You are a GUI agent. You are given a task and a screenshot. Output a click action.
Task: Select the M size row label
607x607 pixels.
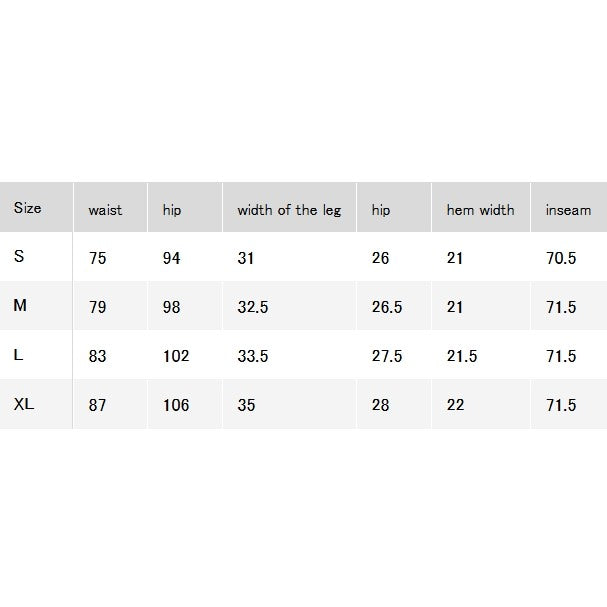(x=20, y=305)
